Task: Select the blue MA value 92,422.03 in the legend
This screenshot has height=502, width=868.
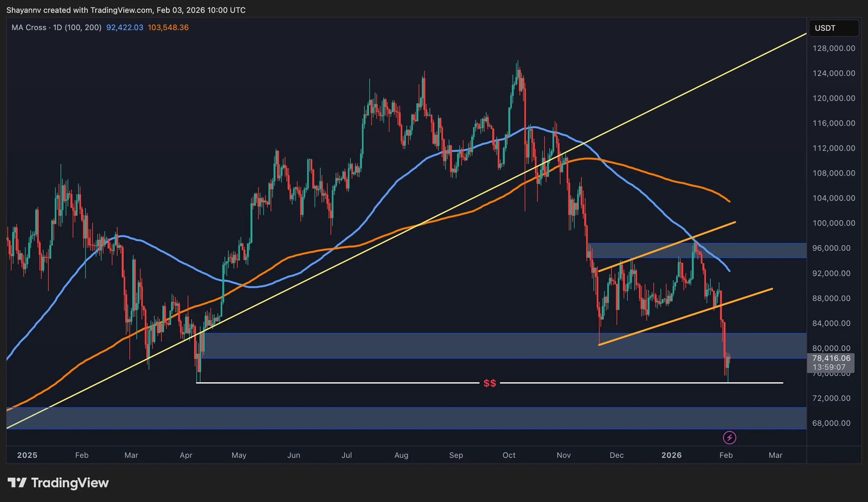Action: tap(124, 27)
